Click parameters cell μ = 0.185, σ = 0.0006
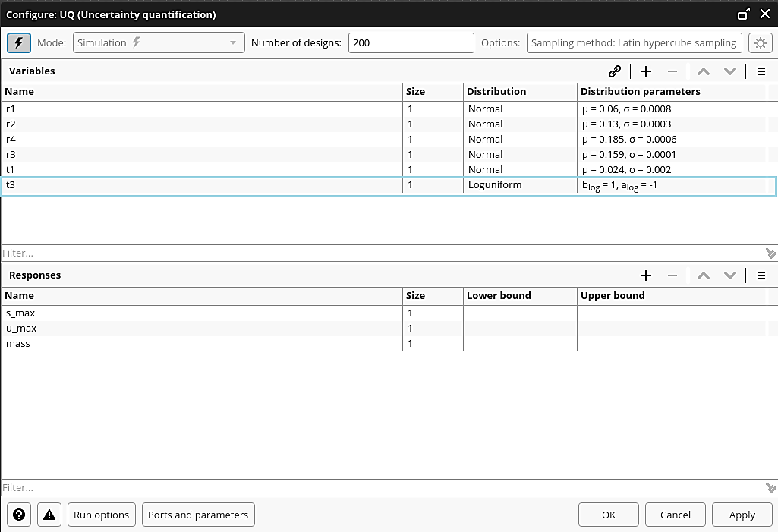The height and width of the screenshot is (532, 778). pos(672,140)
